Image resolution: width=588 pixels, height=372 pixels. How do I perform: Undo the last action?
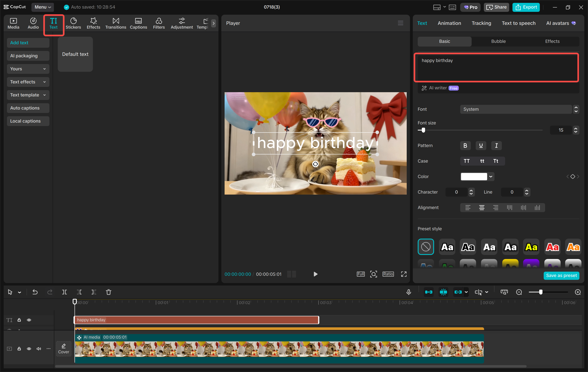coord(35,292)
